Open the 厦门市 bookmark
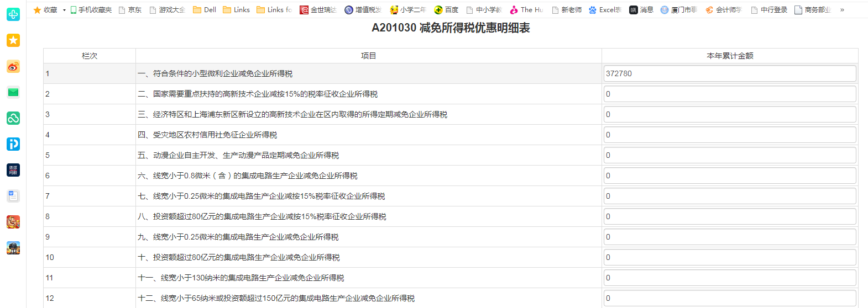 pos(679,10)
